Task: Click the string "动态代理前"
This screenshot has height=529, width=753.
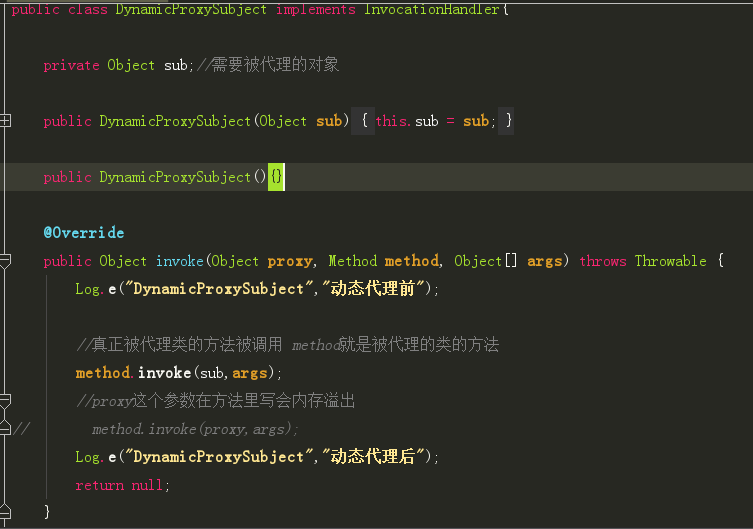Action: click(374, 289)
